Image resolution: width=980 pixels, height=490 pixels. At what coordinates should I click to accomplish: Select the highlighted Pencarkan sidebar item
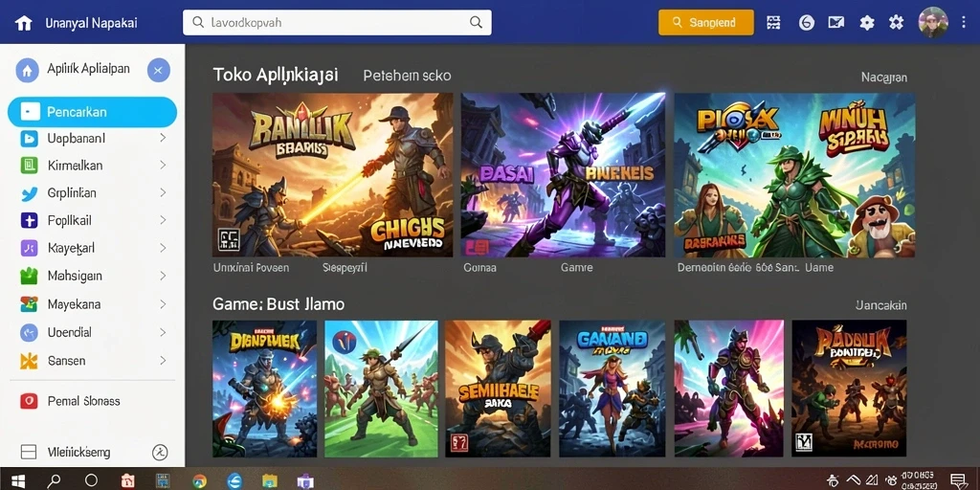[92, 113]
